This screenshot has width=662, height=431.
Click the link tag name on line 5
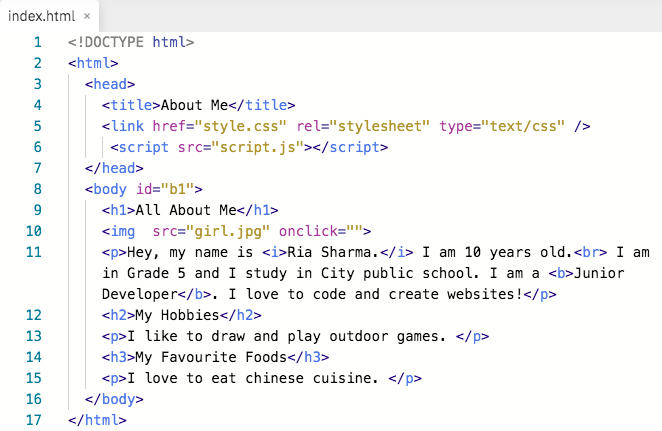pos(127,126)
